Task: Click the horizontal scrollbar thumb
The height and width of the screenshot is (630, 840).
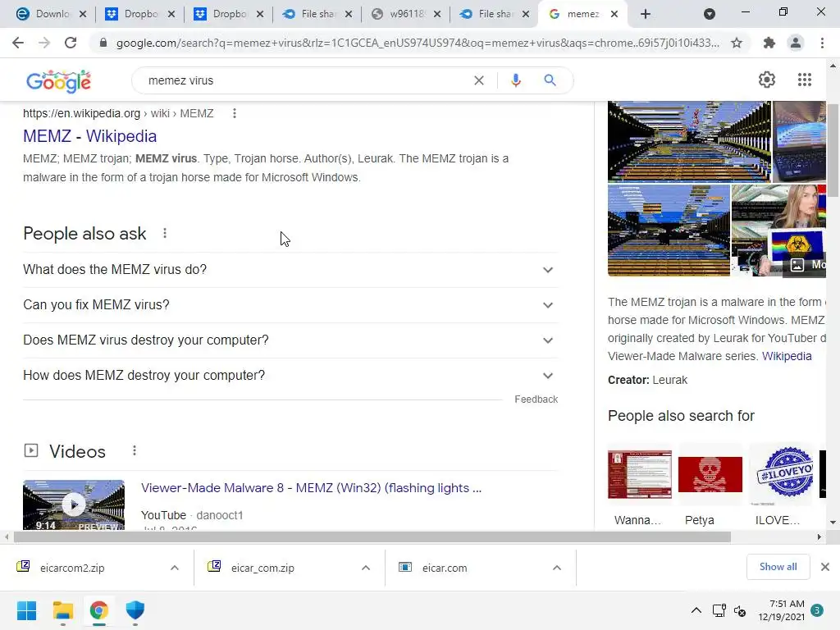Action: click(x=372, y=536)
